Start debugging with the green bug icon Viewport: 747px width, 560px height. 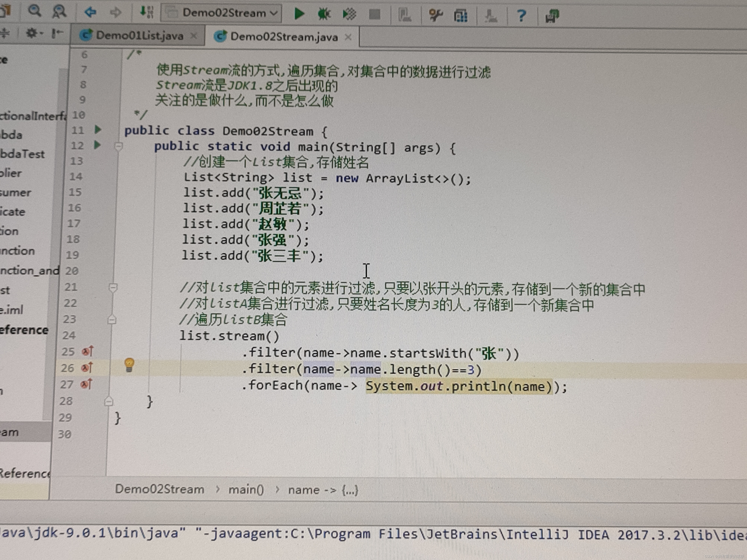[324, 14]
